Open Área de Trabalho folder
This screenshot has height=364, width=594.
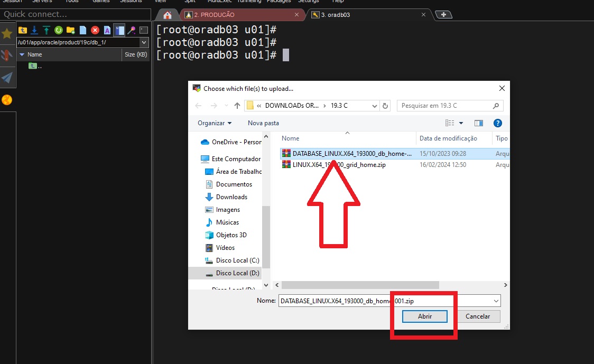point(234,172)
